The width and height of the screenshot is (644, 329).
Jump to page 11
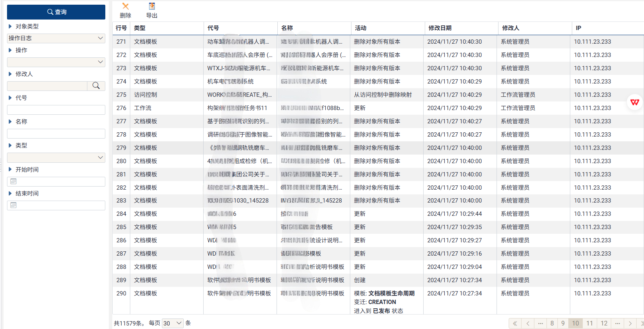[589, 323]
